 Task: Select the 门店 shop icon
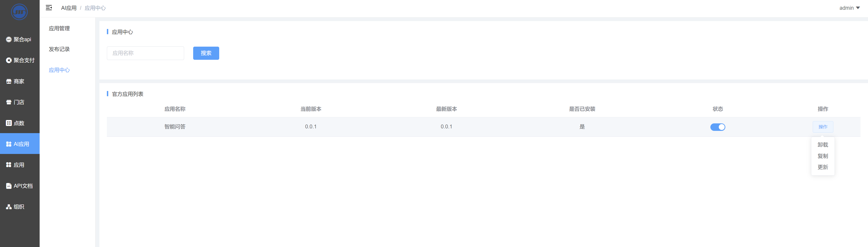click(x=9, y=102)
